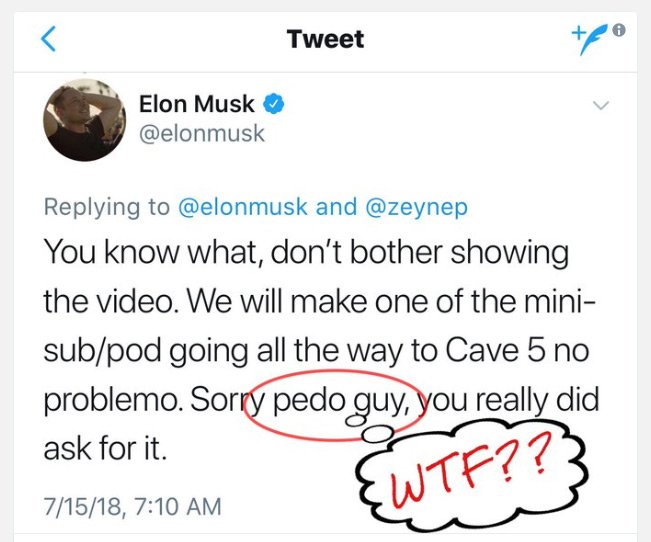Click the "Tweet" header title
651x542 pixels.
tap(325, 39)
